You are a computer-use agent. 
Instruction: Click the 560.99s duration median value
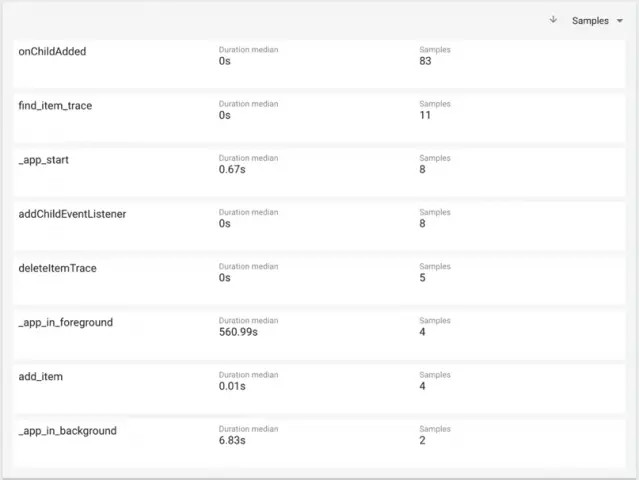coord(239,332)
